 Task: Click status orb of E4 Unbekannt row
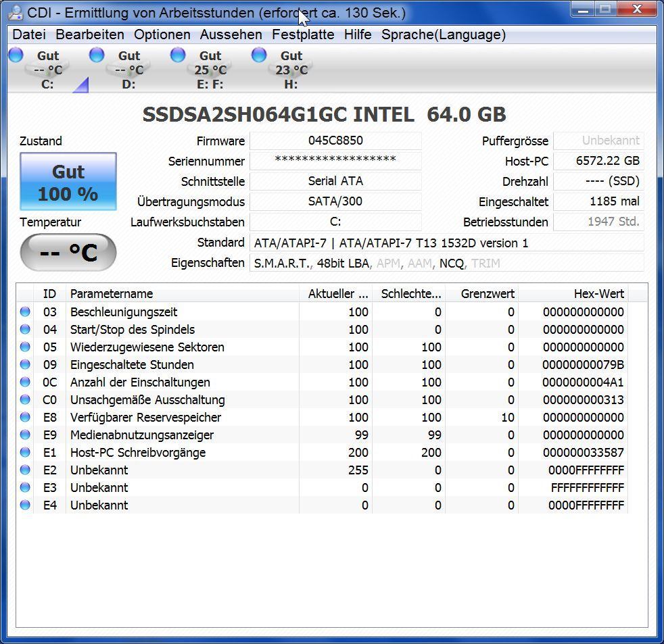25,505
